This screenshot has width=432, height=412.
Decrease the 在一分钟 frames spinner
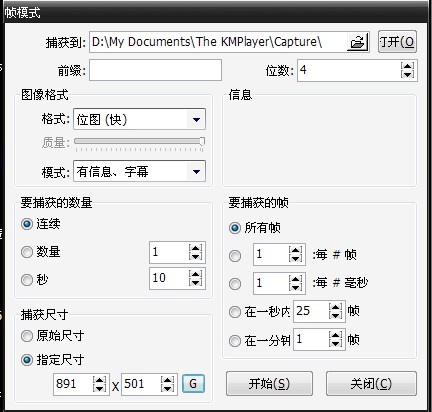[335, 343]
